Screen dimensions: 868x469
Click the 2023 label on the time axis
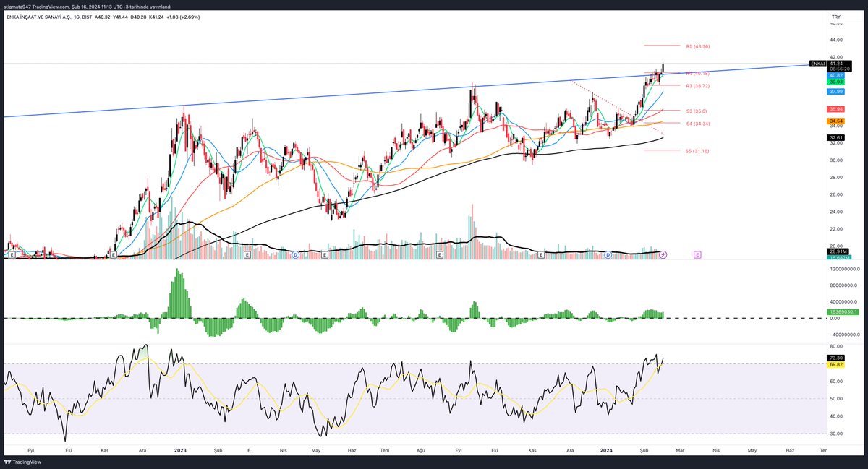[181, 449]
